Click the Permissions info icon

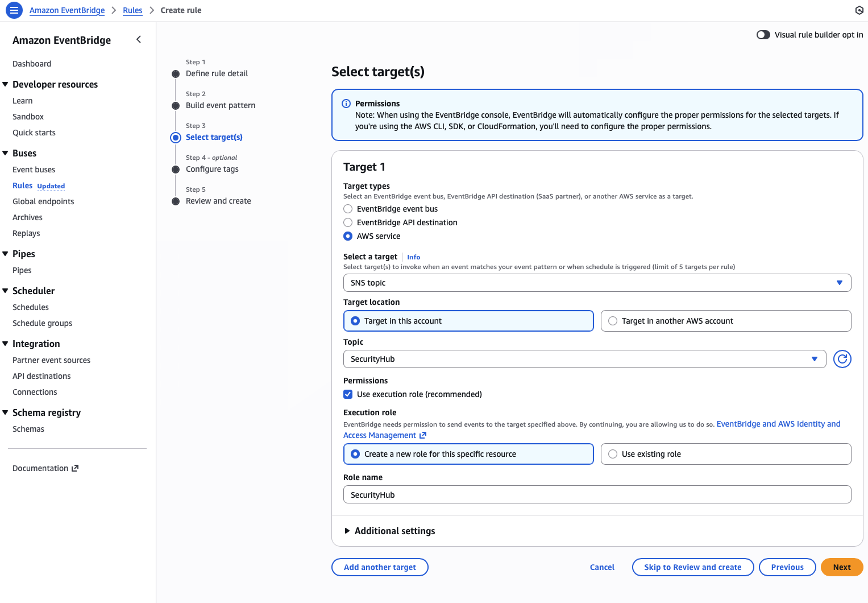coord(346,104)
